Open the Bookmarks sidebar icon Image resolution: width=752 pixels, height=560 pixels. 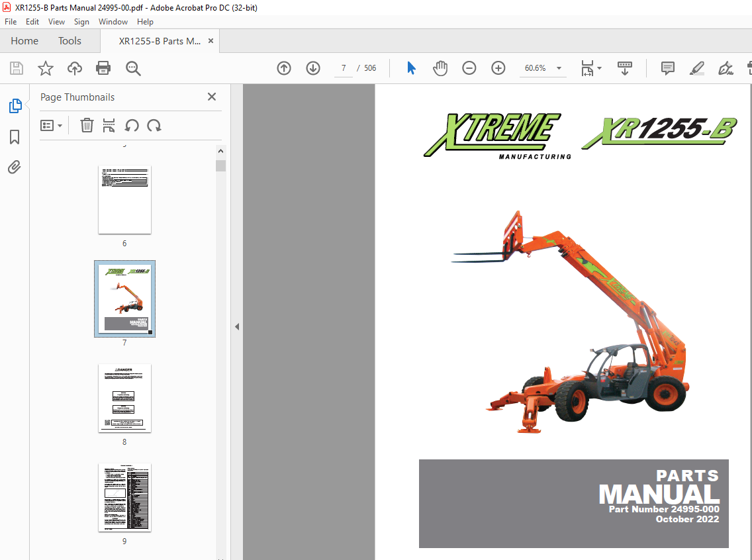tap(15, 136)
